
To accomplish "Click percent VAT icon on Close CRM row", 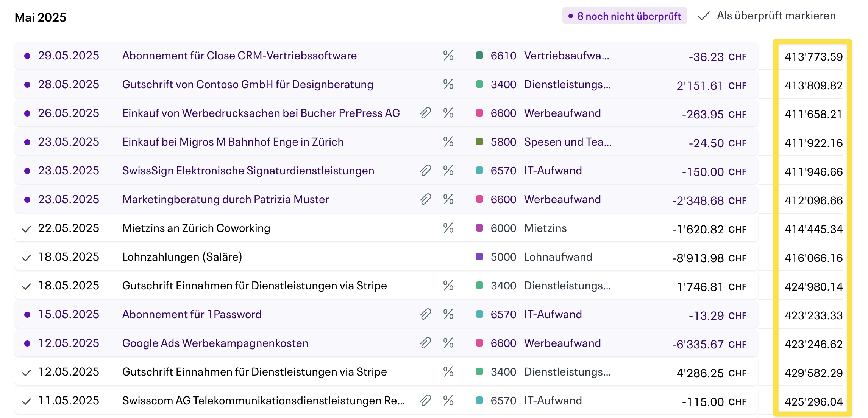I will [x=448, y=56].
